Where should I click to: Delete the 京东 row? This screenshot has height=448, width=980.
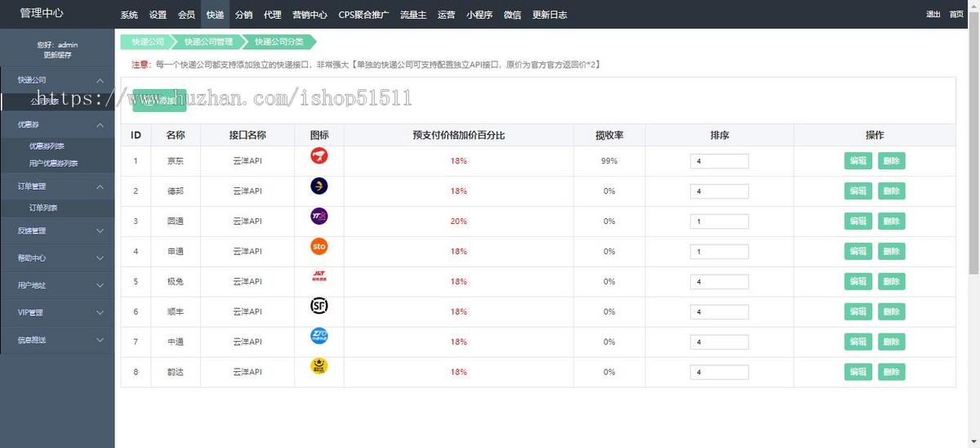point(892,161)
